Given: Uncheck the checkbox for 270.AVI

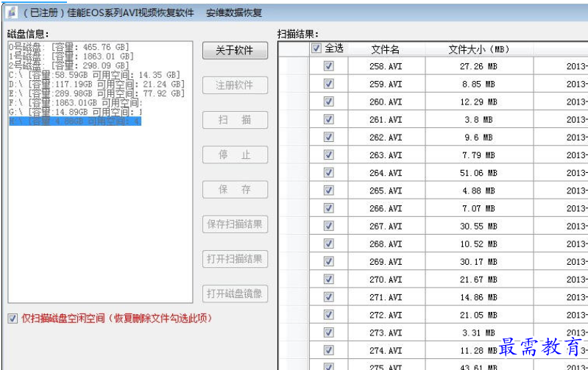Looking at the screenshot, I should point(328,280).
